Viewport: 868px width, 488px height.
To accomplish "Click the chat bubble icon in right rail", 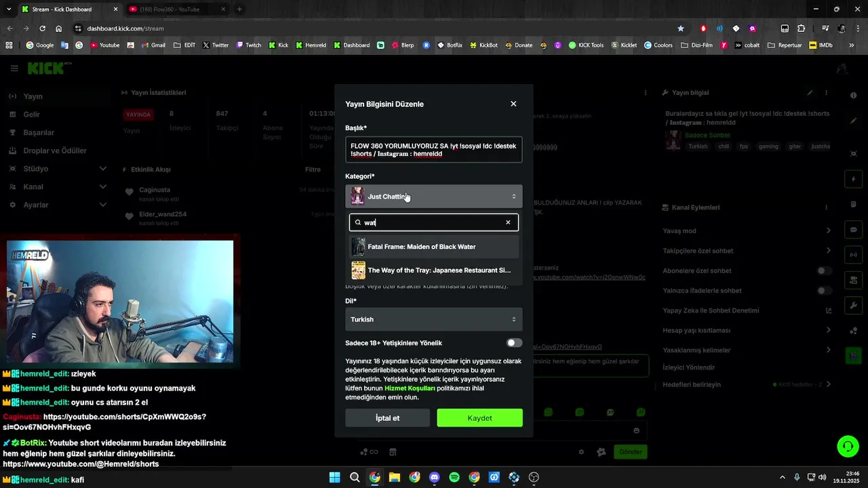I will click(853, 230).
